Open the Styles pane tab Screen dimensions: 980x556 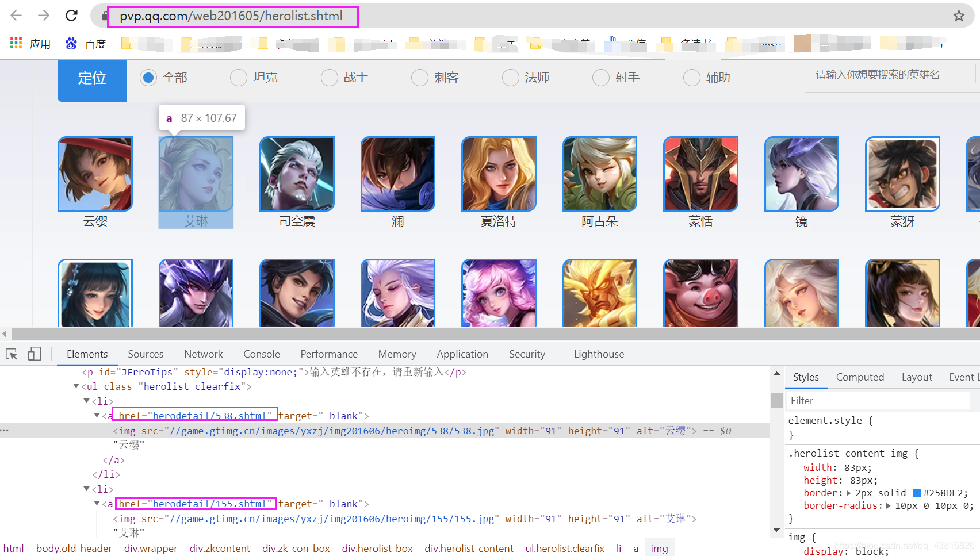tap(806, 377)
